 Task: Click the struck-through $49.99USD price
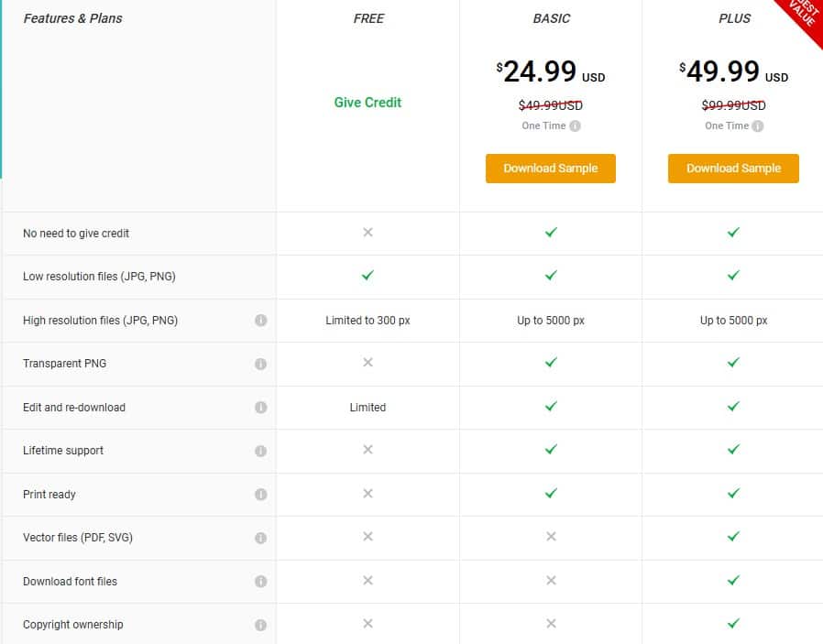[x=551, y=105]
